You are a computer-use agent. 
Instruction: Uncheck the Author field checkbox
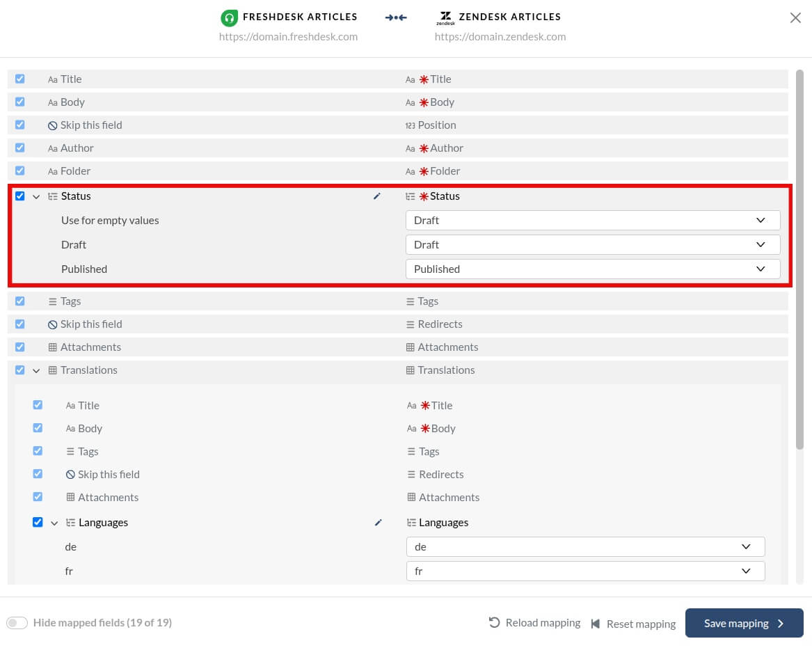[x=19, y=148]
